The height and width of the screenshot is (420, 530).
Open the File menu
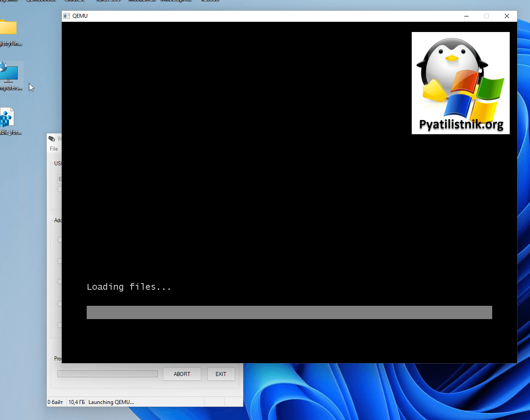[54, 149]
